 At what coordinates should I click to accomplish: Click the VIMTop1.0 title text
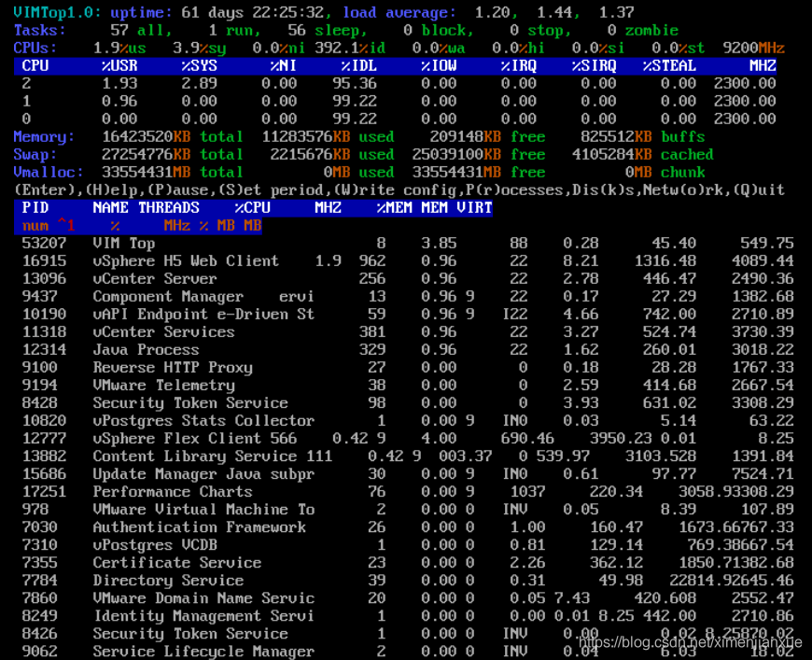[58, 12]
